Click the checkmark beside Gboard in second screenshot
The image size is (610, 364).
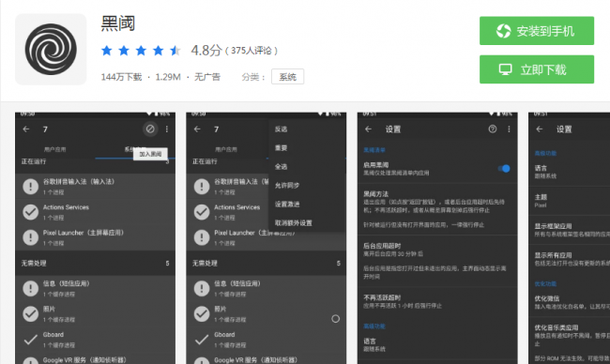202,340
